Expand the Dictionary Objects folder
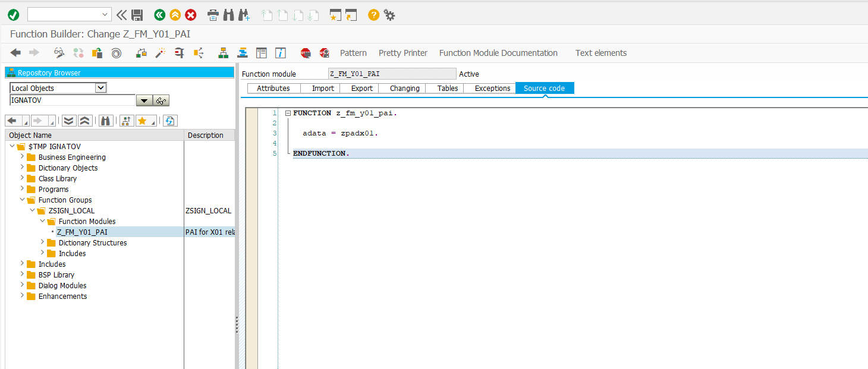Image resolution: width=868 pixels, height=369 pixels. tap(23, 168)
